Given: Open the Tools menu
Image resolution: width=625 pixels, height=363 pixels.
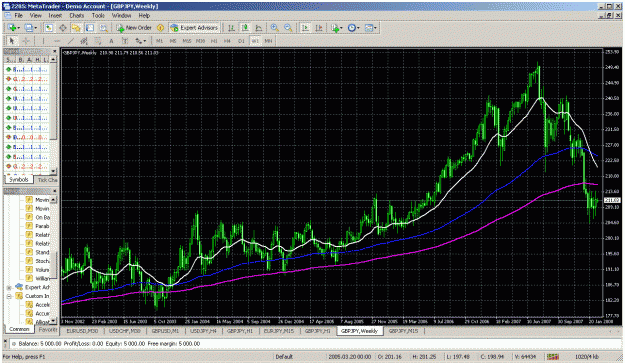Looking at the screenshot, I should [98, 16].
